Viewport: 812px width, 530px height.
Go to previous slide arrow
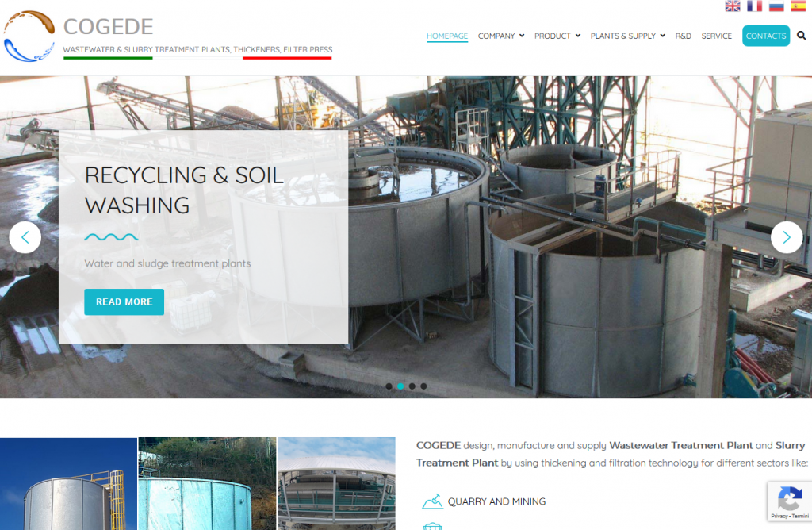pos(25,237)
